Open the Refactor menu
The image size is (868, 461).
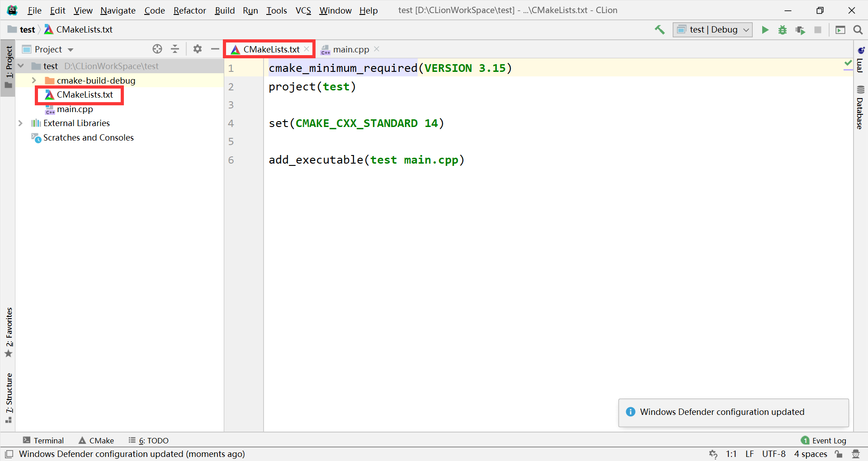(x=189, y=10)
